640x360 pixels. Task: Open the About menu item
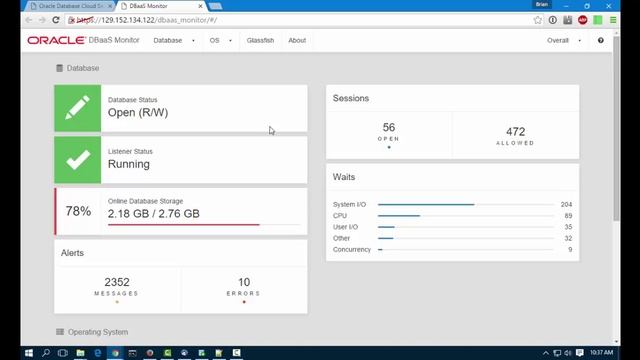click(x=297, y=40)
